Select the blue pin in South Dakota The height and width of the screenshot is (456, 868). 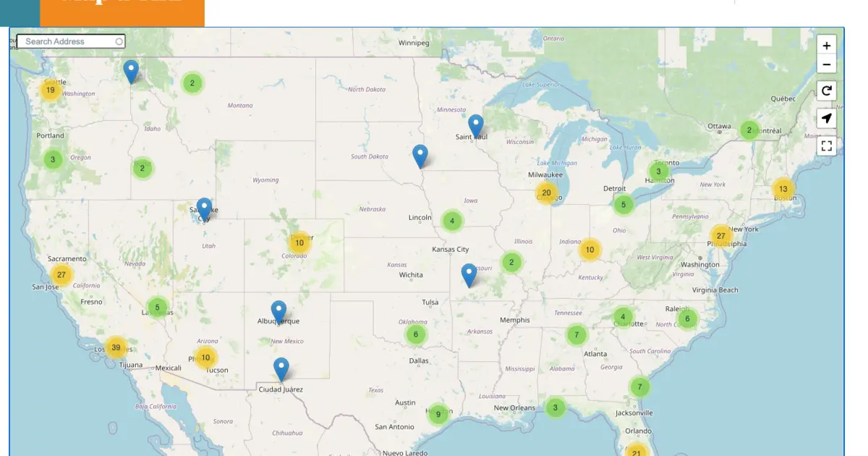pos(420,156)
